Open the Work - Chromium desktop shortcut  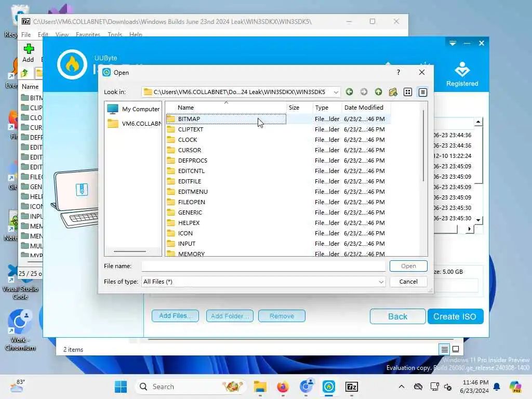click(20, 330)
